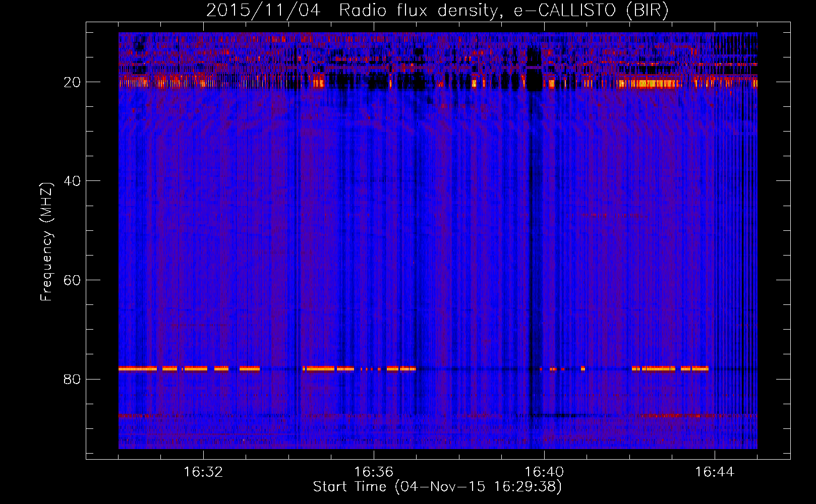Click the plot title '2015/11/04 Radio flux density'

coord(437,11)
